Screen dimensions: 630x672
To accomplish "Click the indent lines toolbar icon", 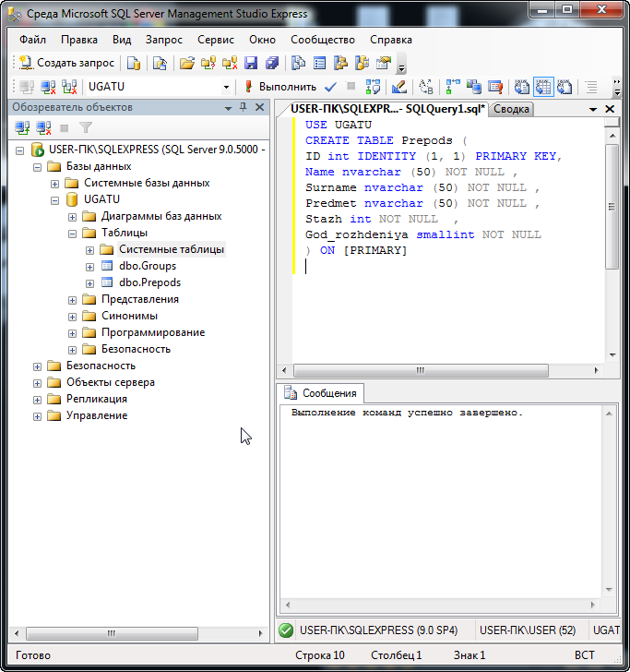I will click(591, 87).
